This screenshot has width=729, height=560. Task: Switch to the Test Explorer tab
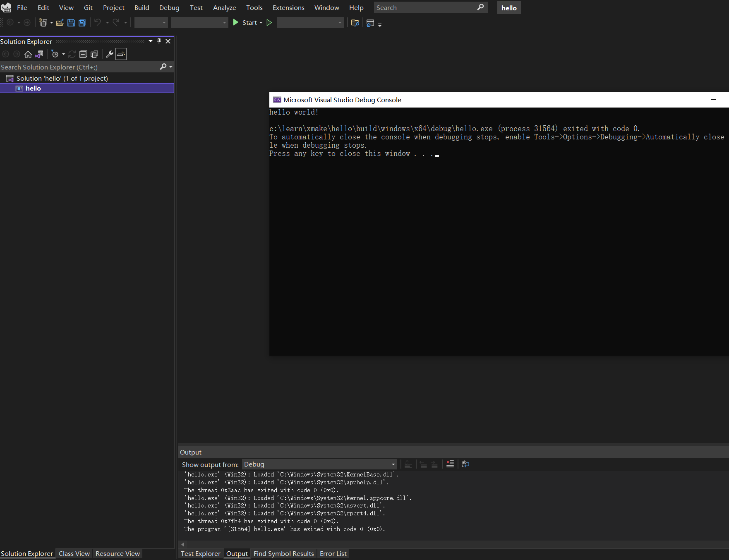(201, 553)
